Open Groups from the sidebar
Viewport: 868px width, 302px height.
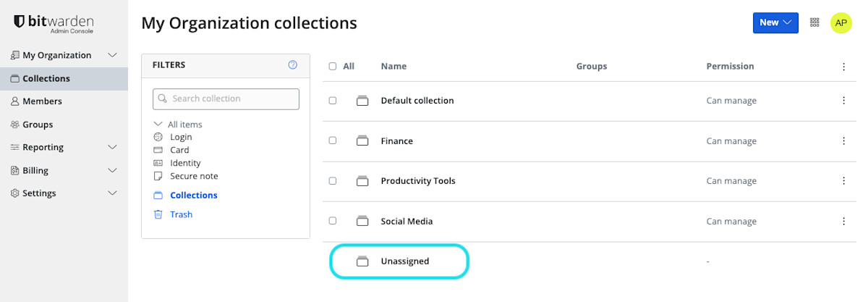tap(38, 125)
